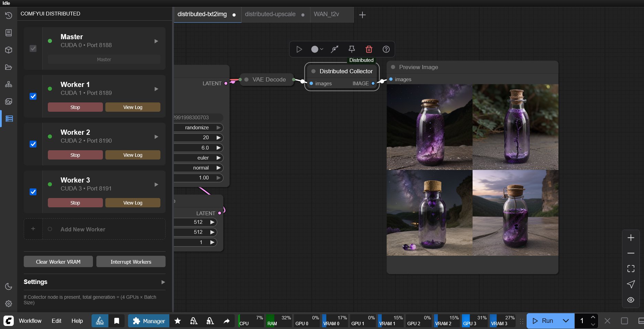
Task: Expand the Settings section
Action: pyautogui.click(x=163, y=282)
